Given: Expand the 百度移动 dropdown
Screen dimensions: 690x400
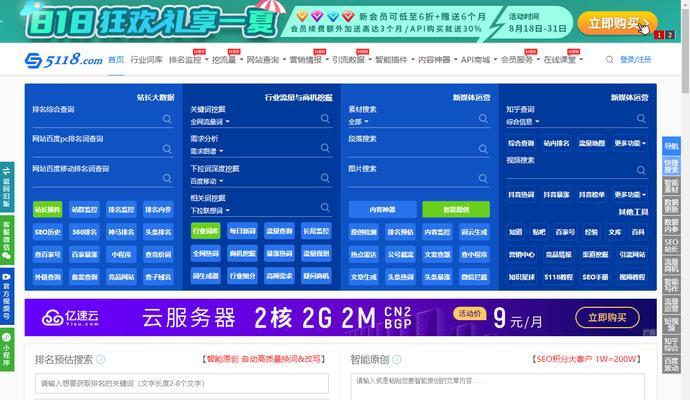Looking at the screenshot, I should pos(207,181).
